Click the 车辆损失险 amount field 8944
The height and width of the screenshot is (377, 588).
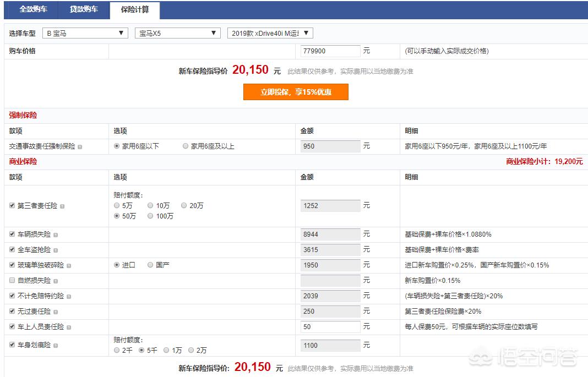coord(330,234)
